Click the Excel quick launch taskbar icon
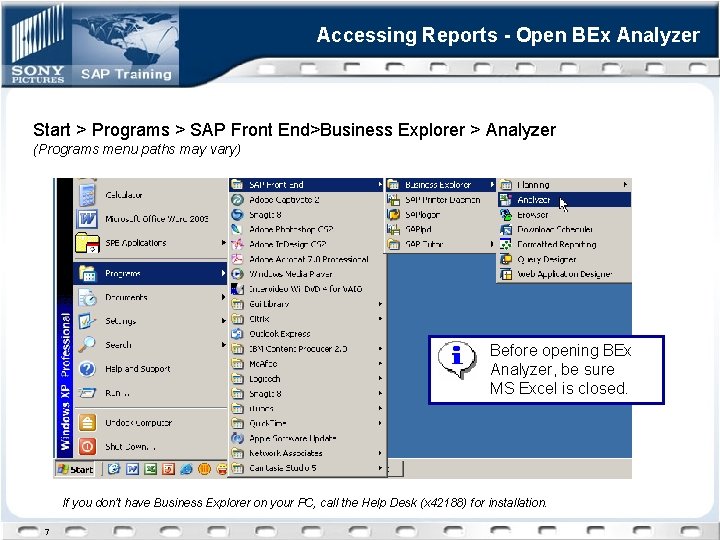 151,469
